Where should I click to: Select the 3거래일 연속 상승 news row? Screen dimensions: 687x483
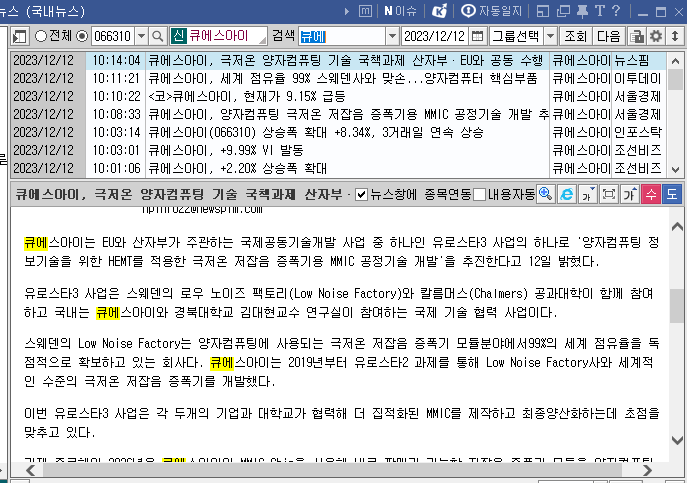coord(339,132)
